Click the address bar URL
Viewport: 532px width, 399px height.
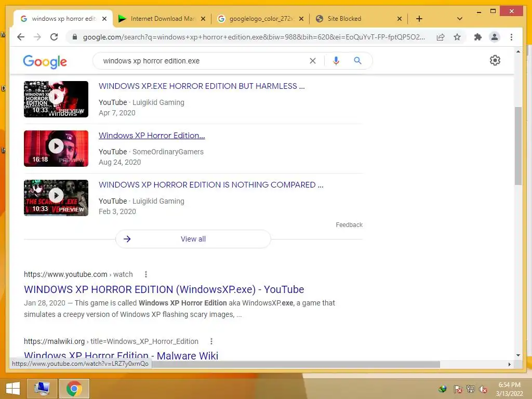pos(254,37)
